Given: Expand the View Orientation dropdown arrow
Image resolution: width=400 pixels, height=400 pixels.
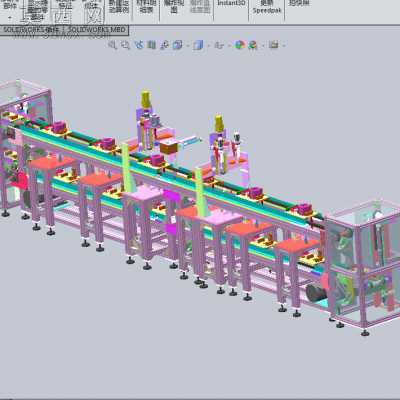Looking at the screenshot, I should (188, 45).
